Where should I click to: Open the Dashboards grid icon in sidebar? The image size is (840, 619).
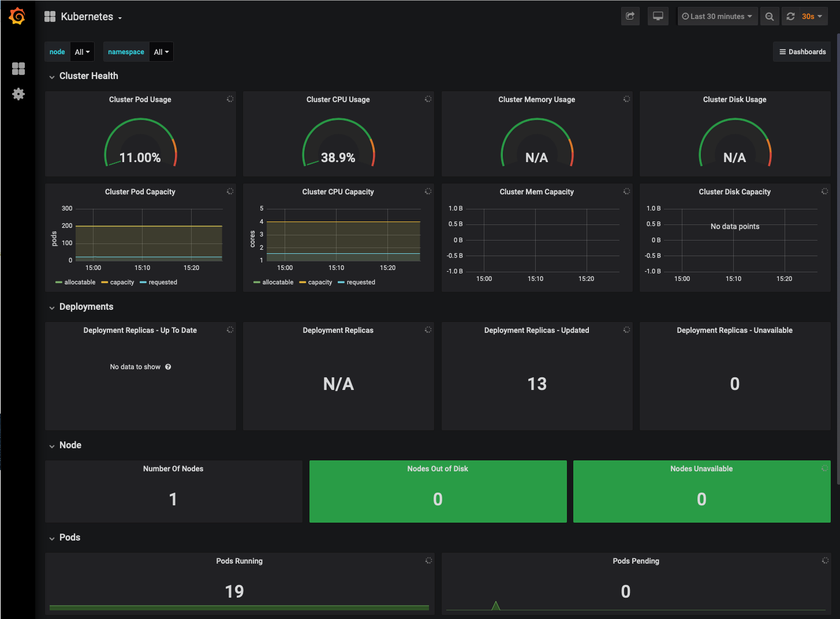18,69
